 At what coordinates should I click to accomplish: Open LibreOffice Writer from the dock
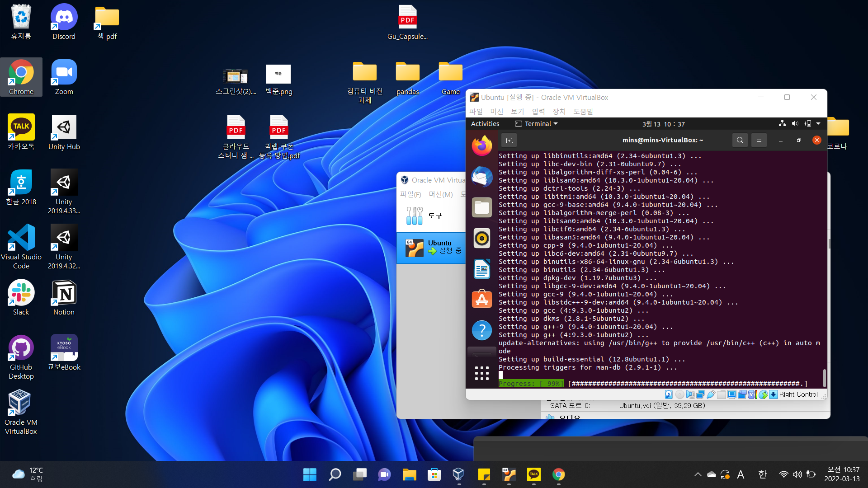481,269
